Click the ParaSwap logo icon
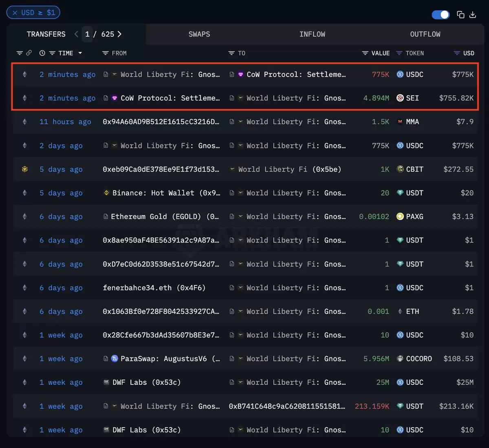Screen dimensions: 489x448 (115, 359)
